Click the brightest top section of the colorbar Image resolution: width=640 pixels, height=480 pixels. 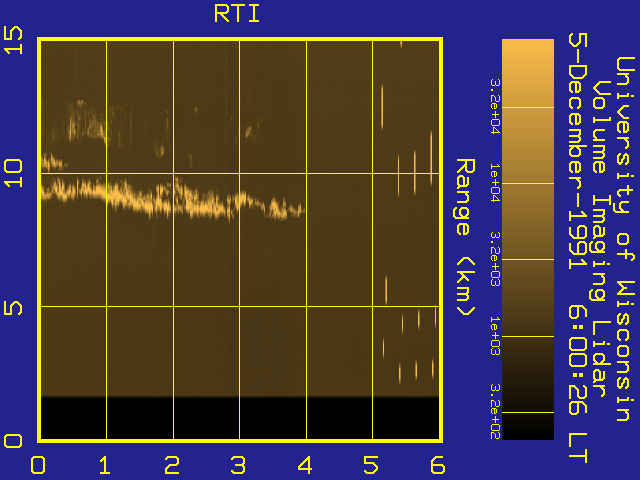tap(528, 73)
